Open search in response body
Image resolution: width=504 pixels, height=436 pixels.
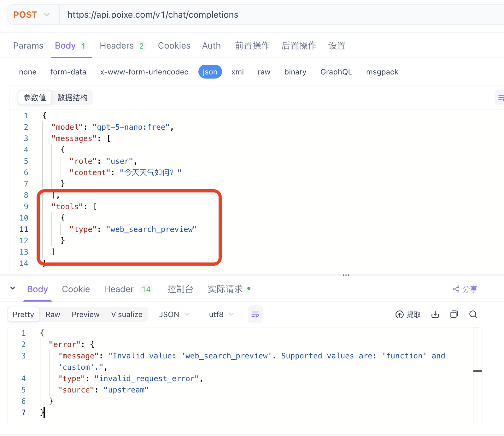click(473, 314)
